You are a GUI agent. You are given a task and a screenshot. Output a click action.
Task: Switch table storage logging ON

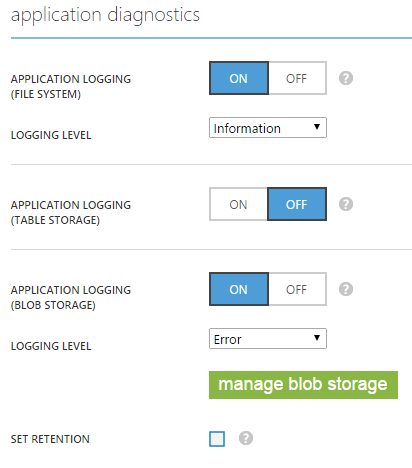(238, 204)
